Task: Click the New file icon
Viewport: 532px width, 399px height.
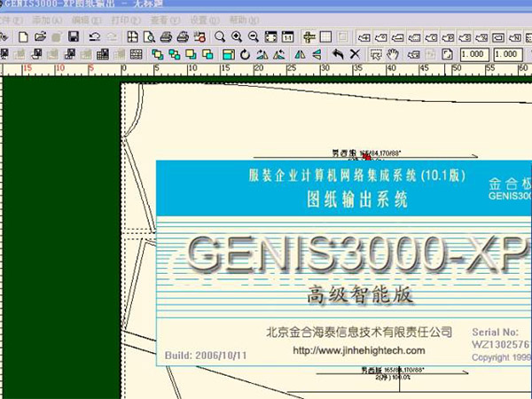Action: tap(23, 36)
